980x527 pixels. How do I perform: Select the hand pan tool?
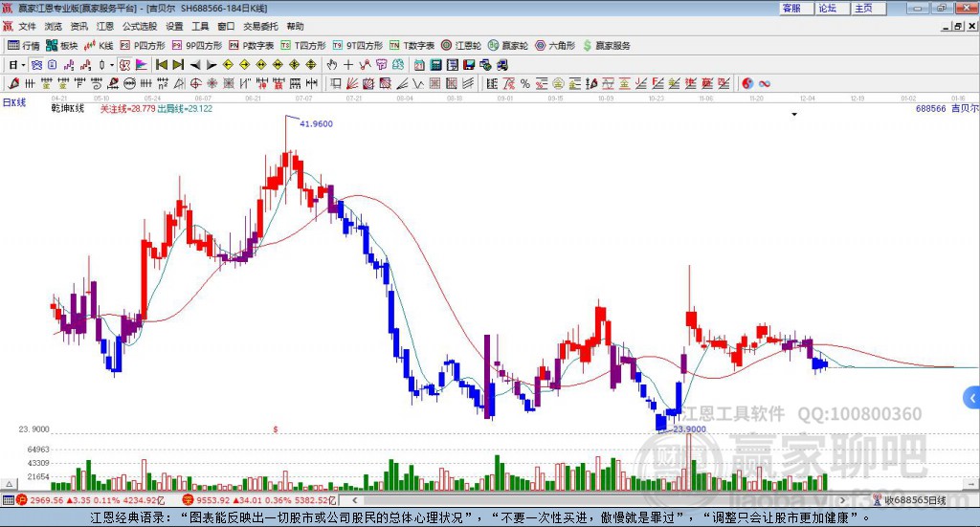pyautogui.click(x=331, y=65)
